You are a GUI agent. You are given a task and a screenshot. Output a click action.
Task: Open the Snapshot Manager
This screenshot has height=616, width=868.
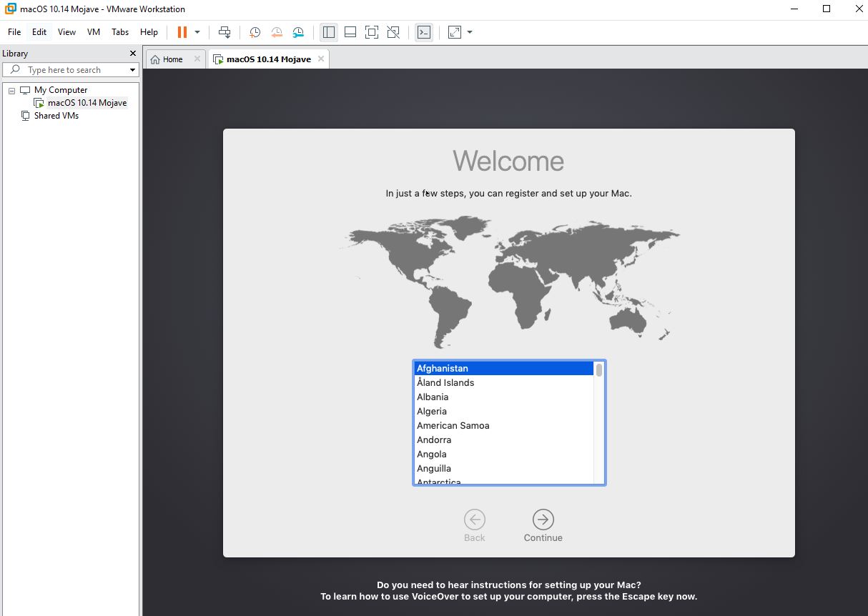point(298,32)
